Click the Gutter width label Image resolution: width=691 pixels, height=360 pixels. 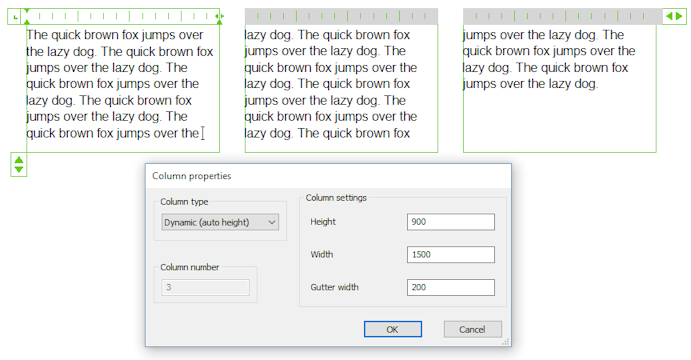tap(334, 287)
